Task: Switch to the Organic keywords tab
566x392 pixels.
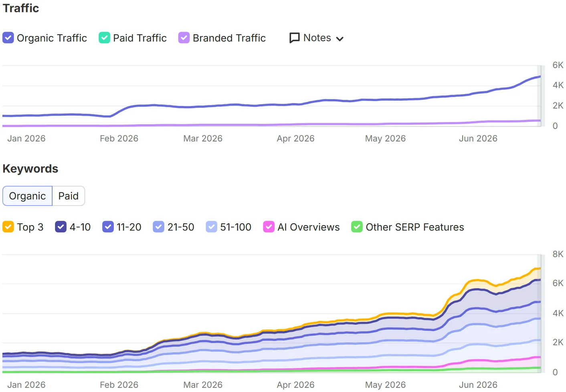Action: point(27,196)
